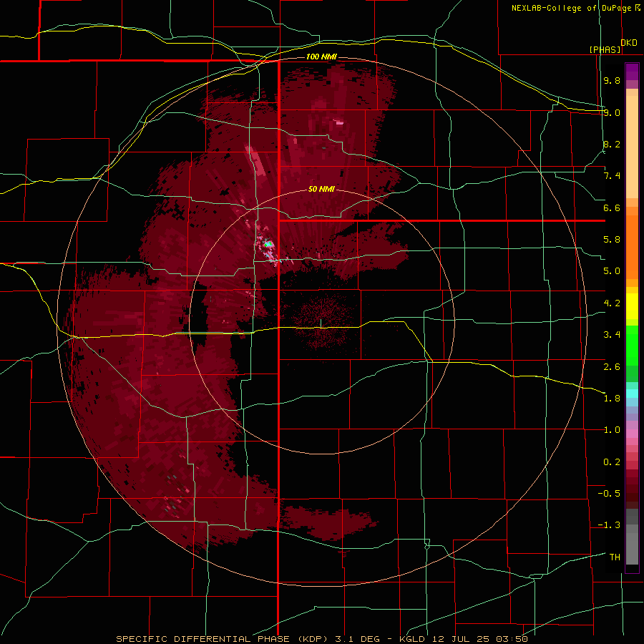This screenshot has width=644, height=644.
Task: Pick the light peach band on color bar
Action: click(x=632, y=147)
